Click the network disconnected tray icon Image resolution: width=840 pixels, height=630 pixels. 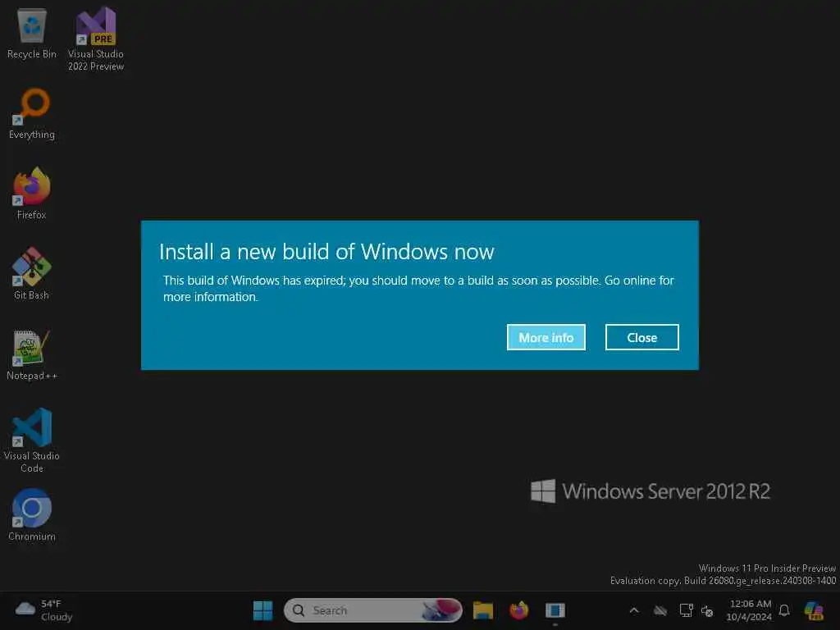[x=707, y=610]
